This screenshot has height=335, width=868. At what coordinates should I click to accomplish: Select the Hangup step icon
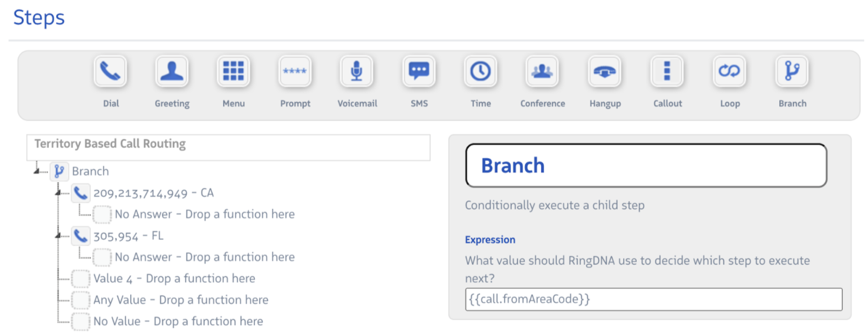[x=604, y=72]
